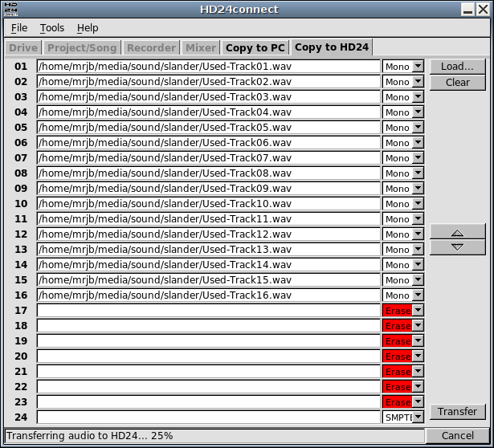Click the HD24 application icon in title bar
This screenshot has height=448, width=494.
(x=11, y=9)
